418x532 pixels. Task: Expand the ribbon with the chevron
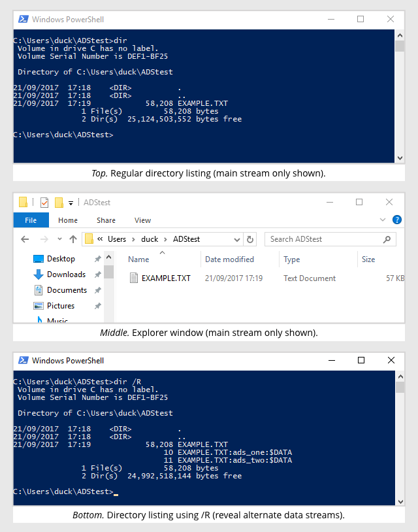click(x=383, y=220)
